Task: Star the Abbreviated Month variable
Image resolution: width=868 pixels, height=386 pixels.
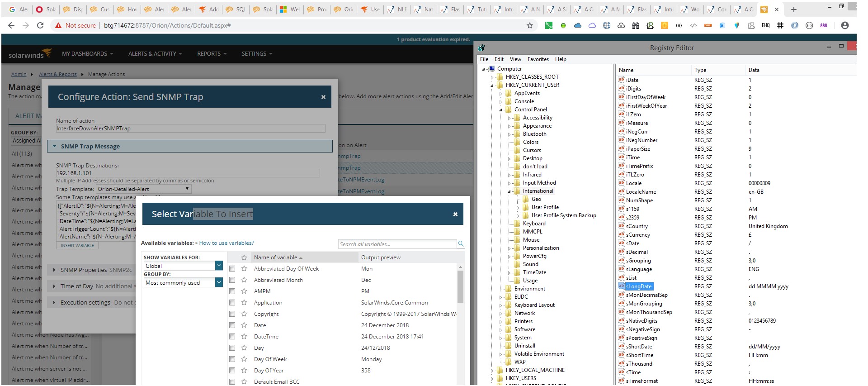Action: point(244,280)
